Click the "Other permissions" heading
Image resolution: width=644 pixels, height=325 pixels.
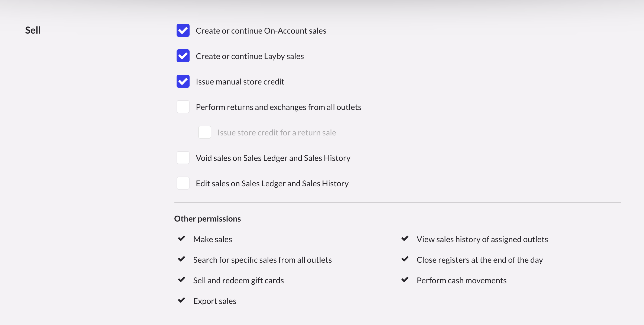click(x=207, y=218)
